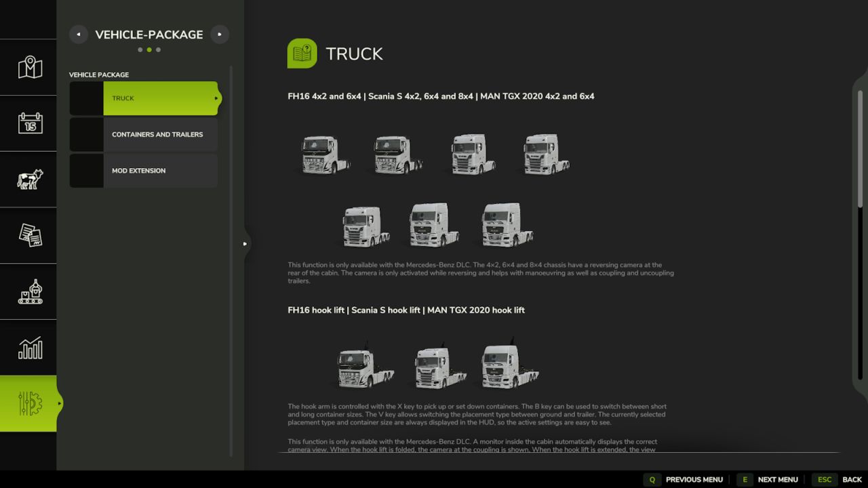Image resolution: width=868 pixels, height=488 pixels.
Task: Select the sliders and gear sidebar icon
Action: pyautogui.click(x=30, y=404)
